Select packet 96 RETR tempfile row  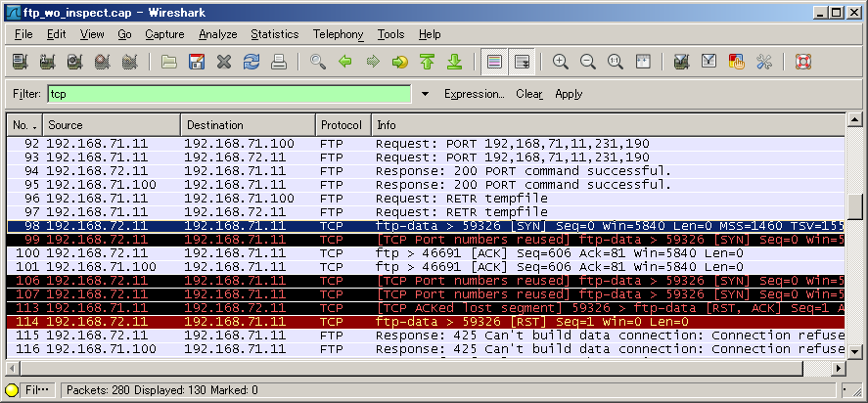427,199
